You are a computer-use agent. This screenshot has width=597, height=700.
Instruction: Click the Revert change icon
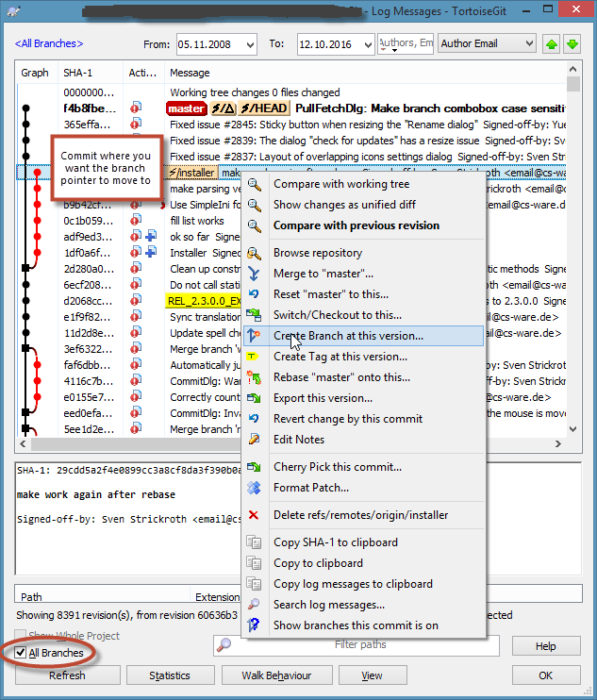click(255, 419)
